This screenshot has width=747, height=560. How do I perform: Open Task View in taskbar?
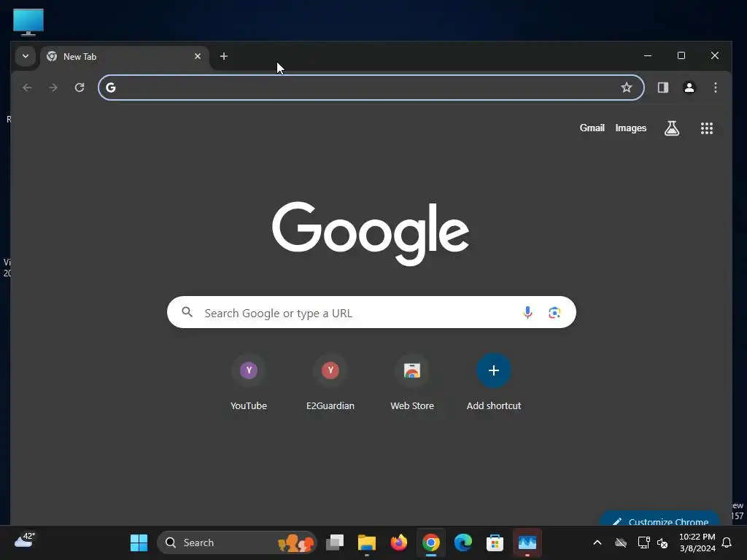coord(335,542)
